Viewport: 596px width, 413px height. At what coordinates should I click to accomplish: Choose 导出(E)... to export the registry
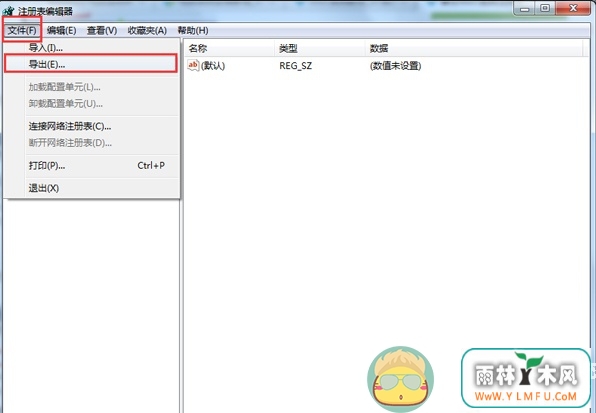pyautogui.click(x=91, y=64)
